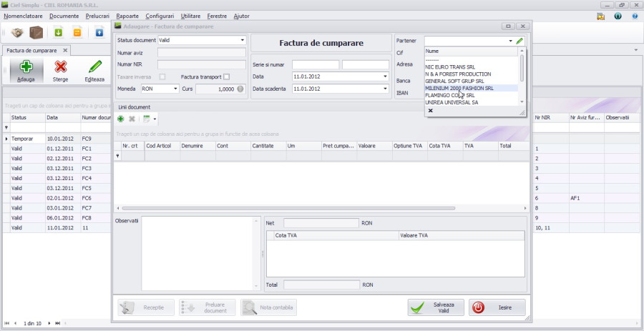This screenshot has width=644, height=331.
Task: Click the round icon beside Curs value
Action: (x=240, y=89)
